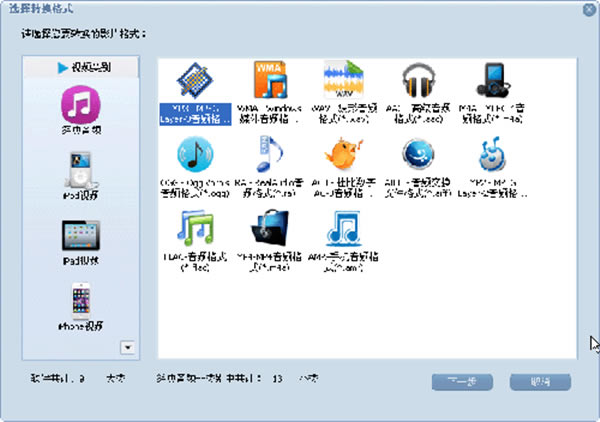Image resolution: width=600 pixels, height=422 pixels.
Task: Click the Cancel (取消) button
Action: click(540, 382)
